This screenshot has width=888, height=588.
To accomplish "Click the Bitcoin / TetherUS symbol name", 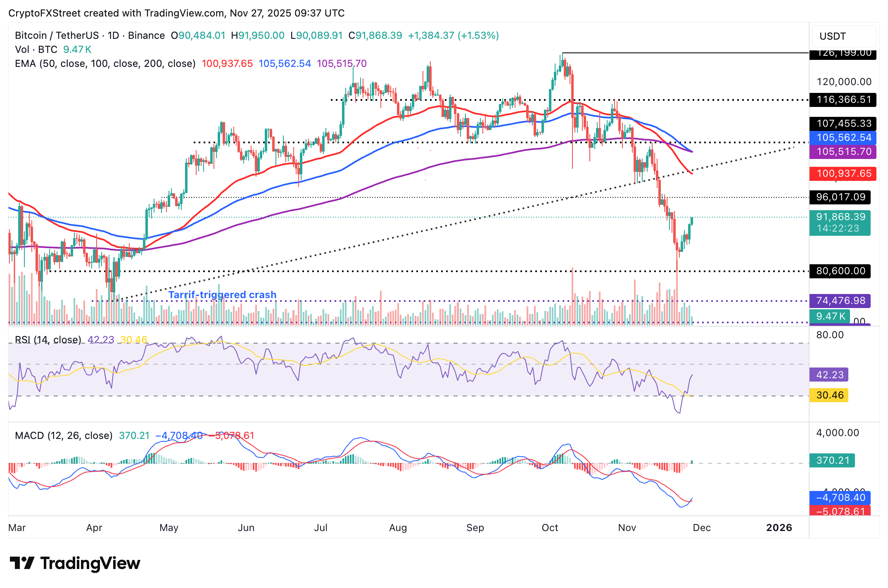I will pos(58,35).
